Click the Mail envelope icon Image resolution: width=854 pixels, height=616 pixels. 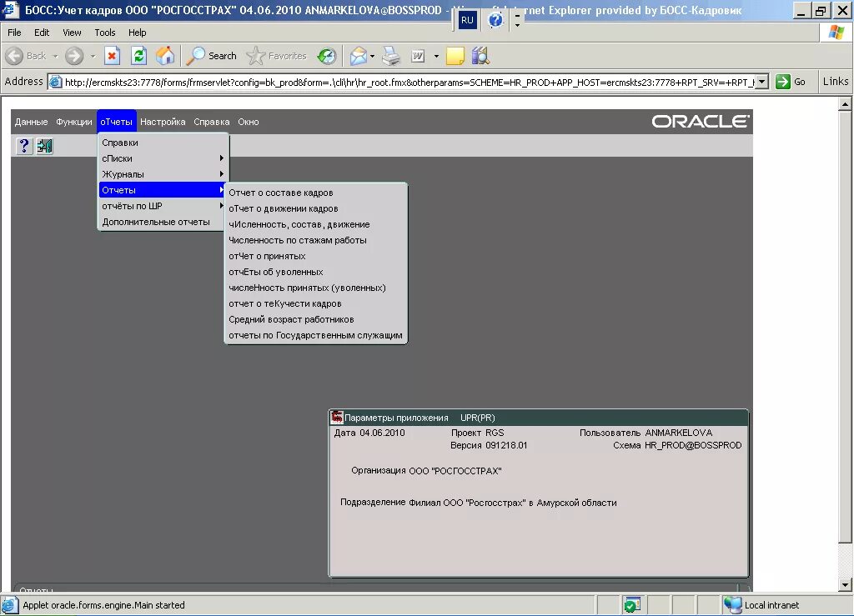coord(358,56)
